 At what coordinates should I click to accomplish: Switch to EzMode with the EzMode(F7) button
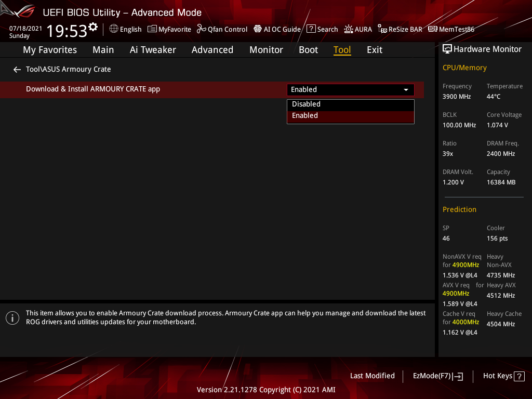(437, 376)
